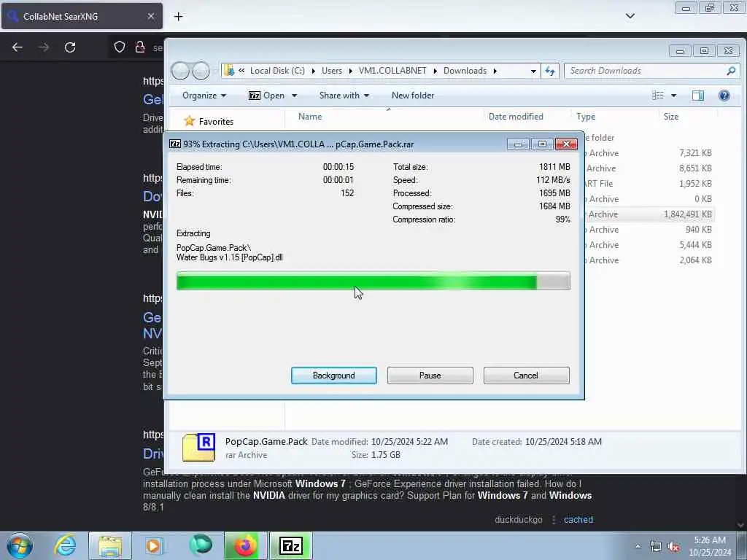The width and height of the screenshot is (747, 560).
Task: Launch Internet Explorer from taskbar
Action: 65,545
